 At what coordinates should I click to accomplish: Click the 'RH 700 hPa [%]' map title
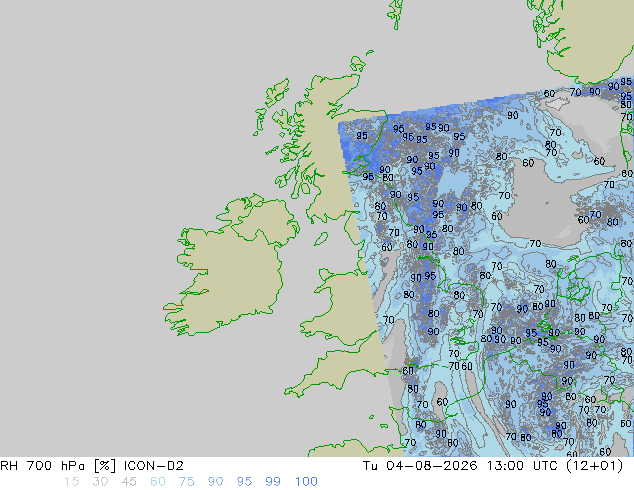tap(59, 466)
